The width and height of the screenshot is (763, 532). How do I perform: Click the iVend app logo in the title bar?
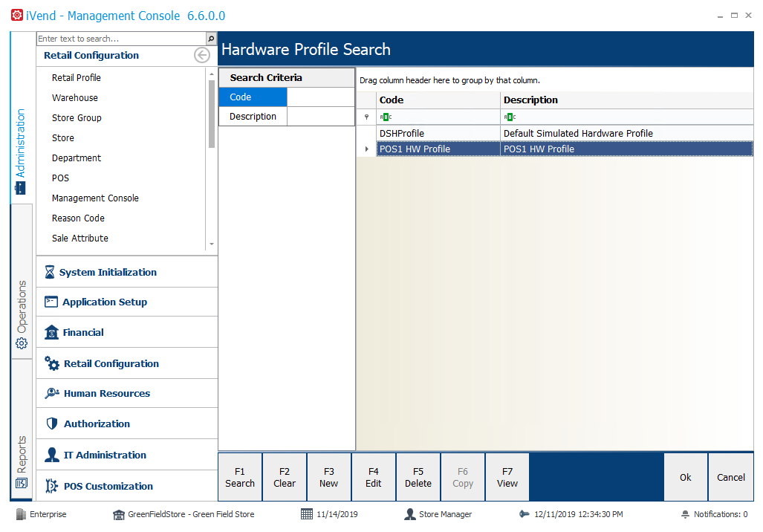(17, 15)
